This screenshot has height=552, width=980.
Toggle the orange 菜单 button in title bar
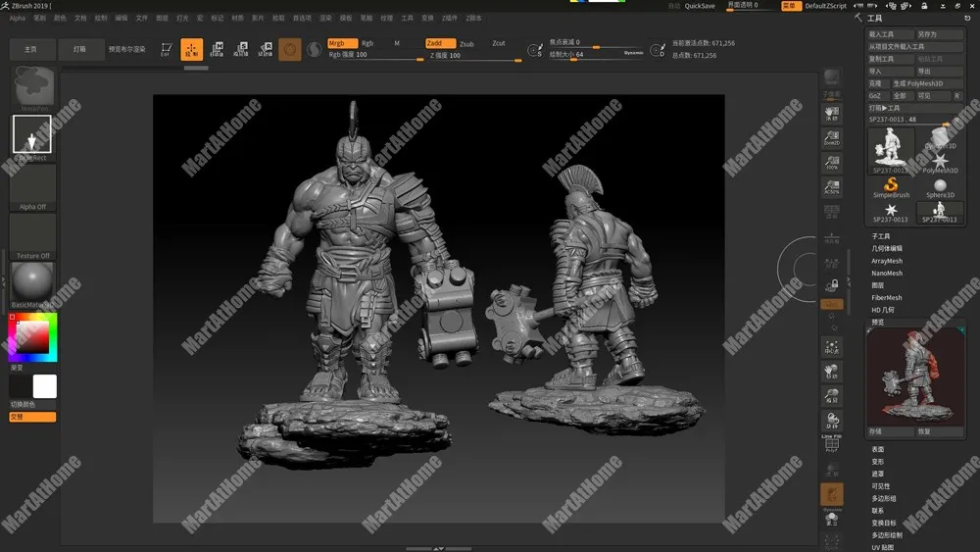[x=791, y=6]
